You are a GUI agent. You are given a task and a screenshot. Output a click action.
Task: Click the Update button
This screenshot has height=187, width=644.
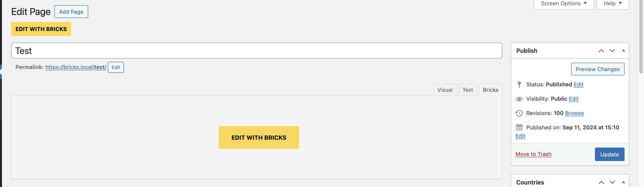click(609, 154)
